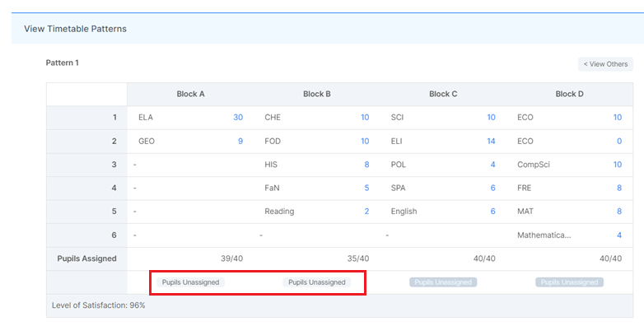Select the Block C column header
644x326 pixels.
click(443, 94)
